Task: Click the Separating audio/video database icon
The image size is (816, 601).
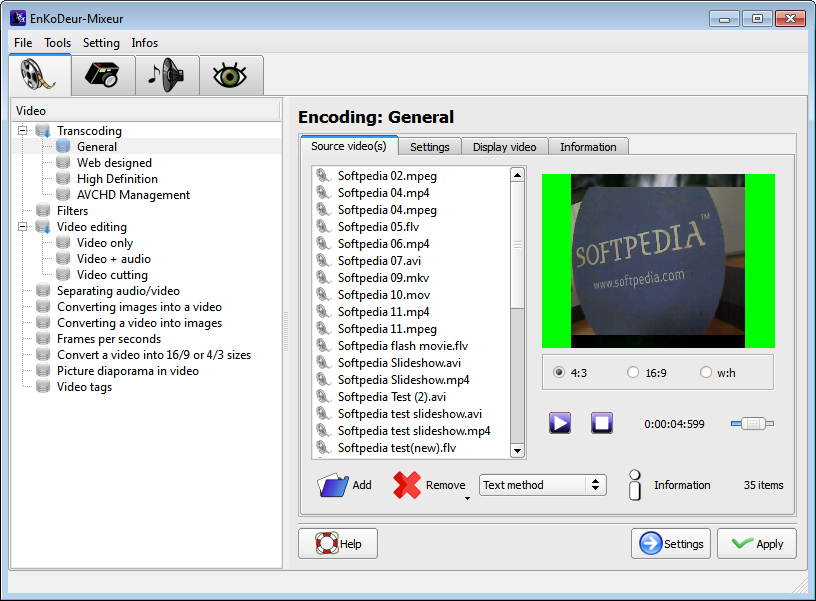Action: tap(43, 291)
